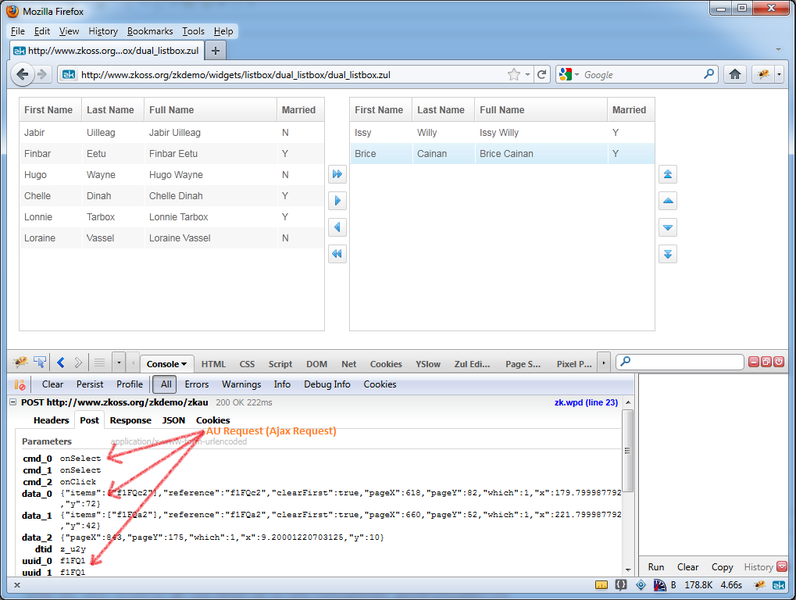Clear the console log
The width and height of the screenshot is (796, 600).
point(52,384)
